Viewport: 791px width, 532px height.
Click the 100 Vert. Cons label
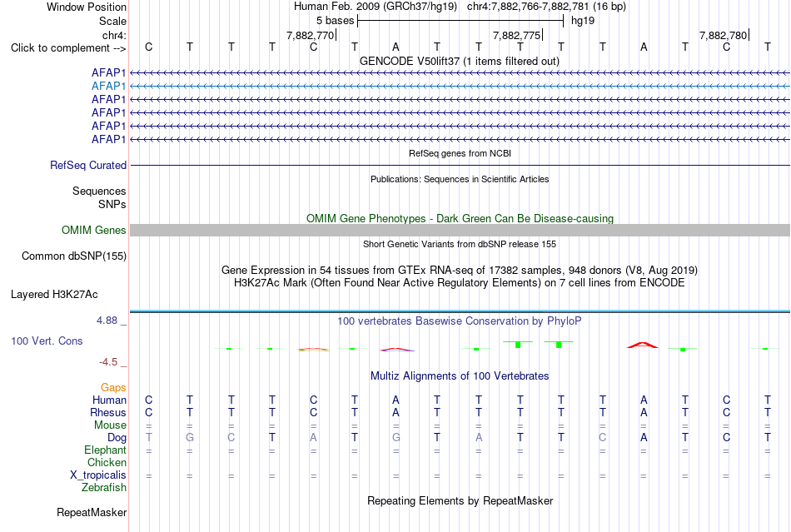[47, 341]
